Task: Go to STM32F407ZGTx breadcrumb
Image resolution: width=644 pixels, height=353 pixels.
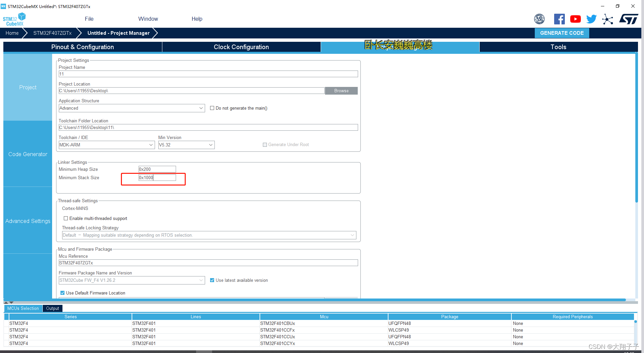Action: tap(52, 33)
